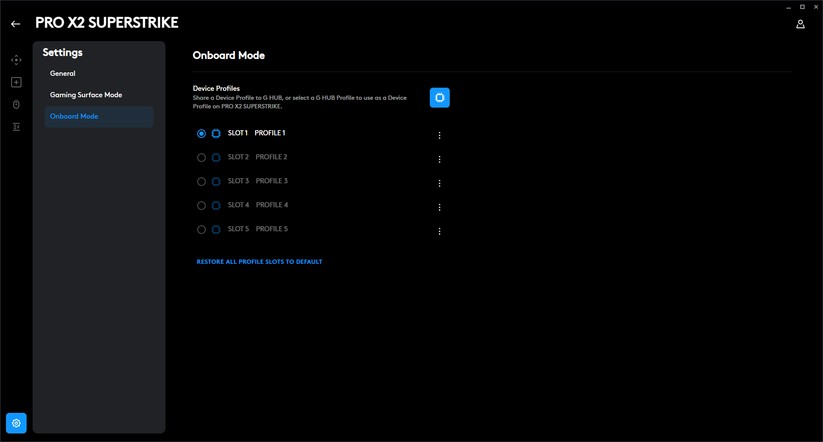Open the three-dot menu for SLOT 5

(x=439, y=231)
